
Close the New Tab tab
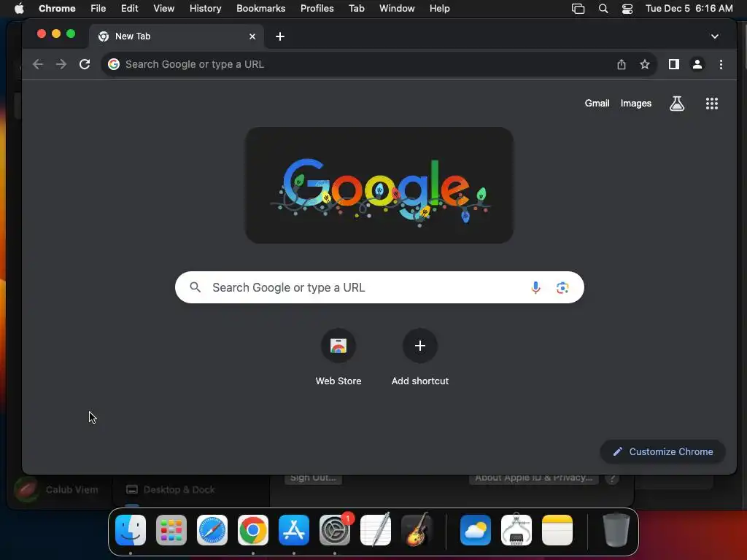click(x=252, y=36)
